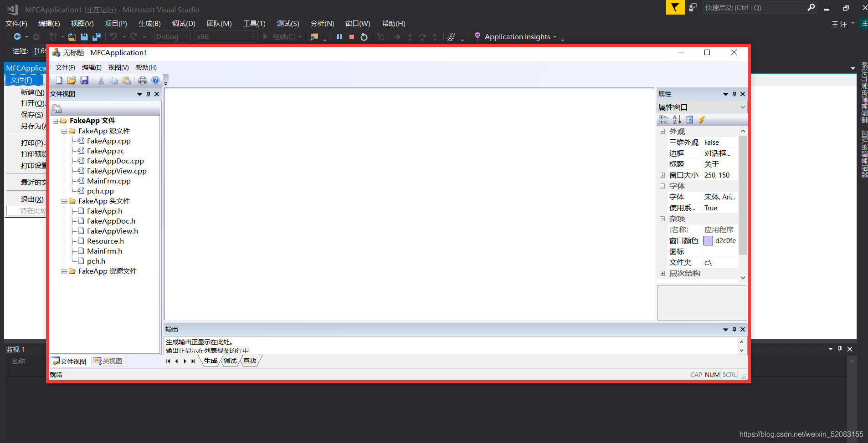Click the property pages icon
The height and width of the screenshot is (443, 868).
click(689, 120)
